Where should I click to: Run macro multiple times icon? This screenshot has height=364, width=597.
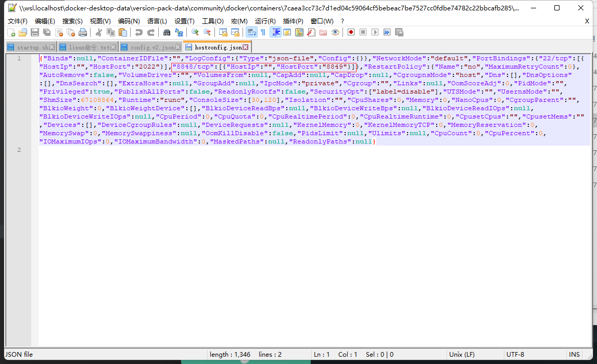coord(387,32)
